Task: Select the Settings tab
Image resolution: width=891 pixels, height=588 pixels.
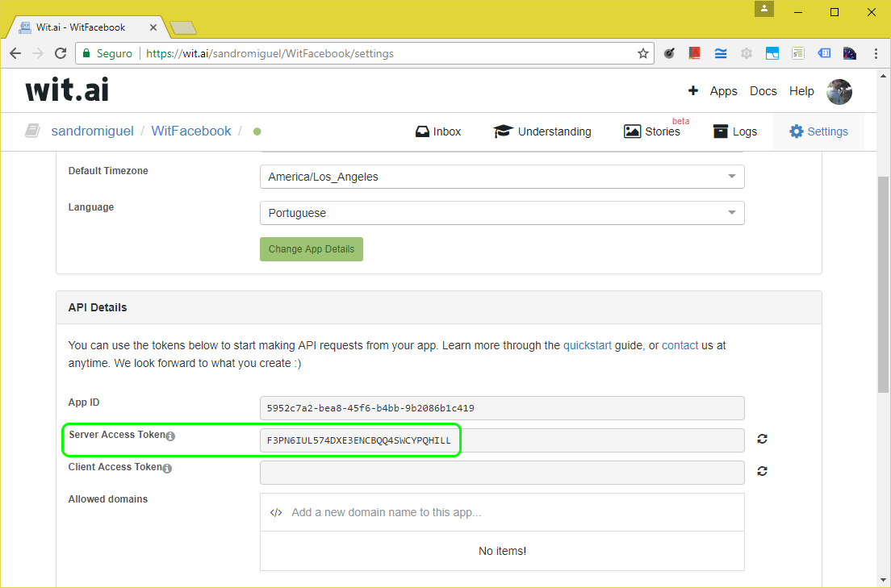Action: 819,131
